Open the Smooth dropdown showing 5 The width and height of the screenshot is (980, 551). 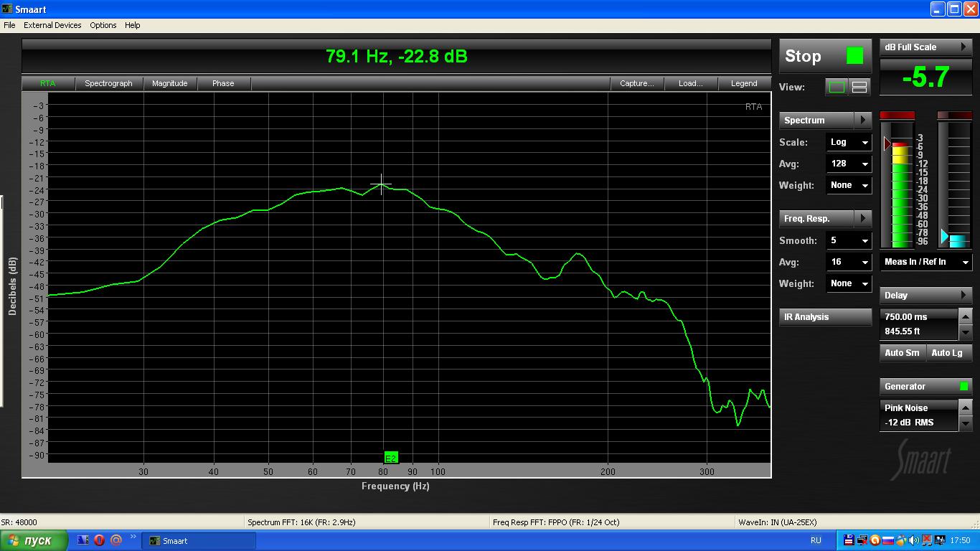click(x=849, y=240)
